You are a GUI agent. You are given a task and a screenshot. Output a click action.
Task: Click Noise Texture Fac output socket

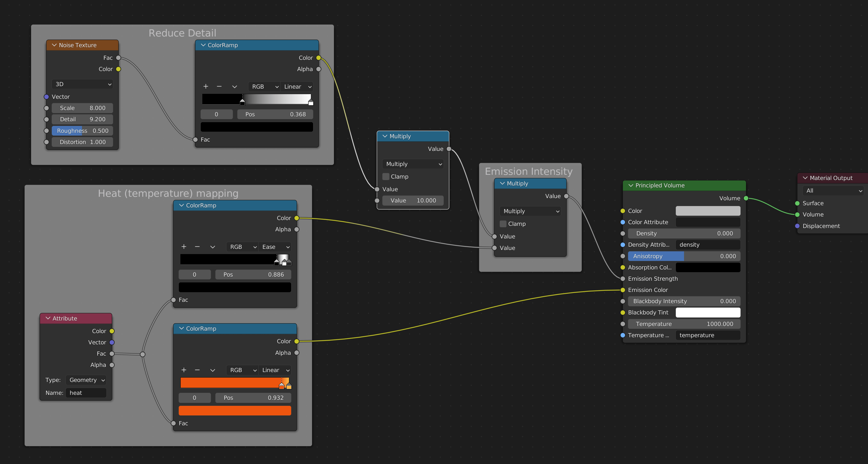[118, 58]
